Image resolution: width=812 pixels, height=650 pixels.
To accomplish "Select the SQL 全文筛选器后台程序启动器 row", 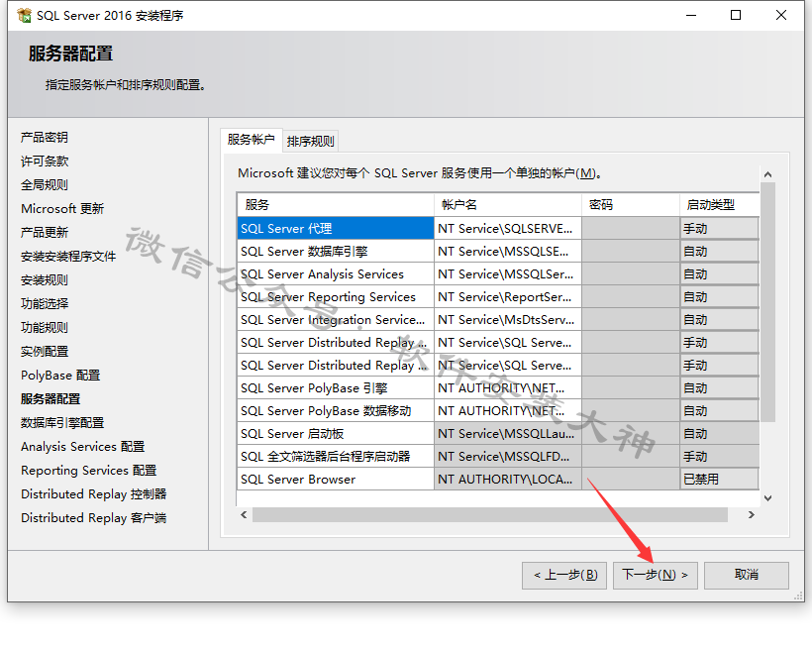I will 336,457.
